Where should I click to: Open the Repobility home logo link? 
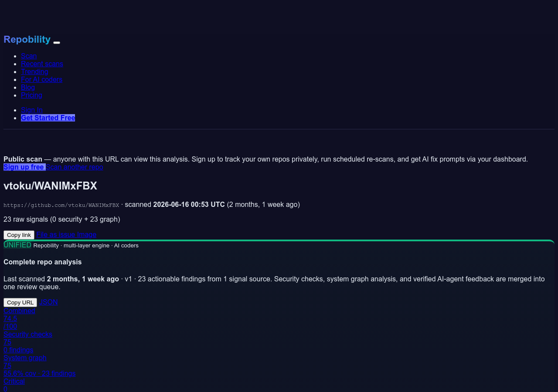[27, 39]
